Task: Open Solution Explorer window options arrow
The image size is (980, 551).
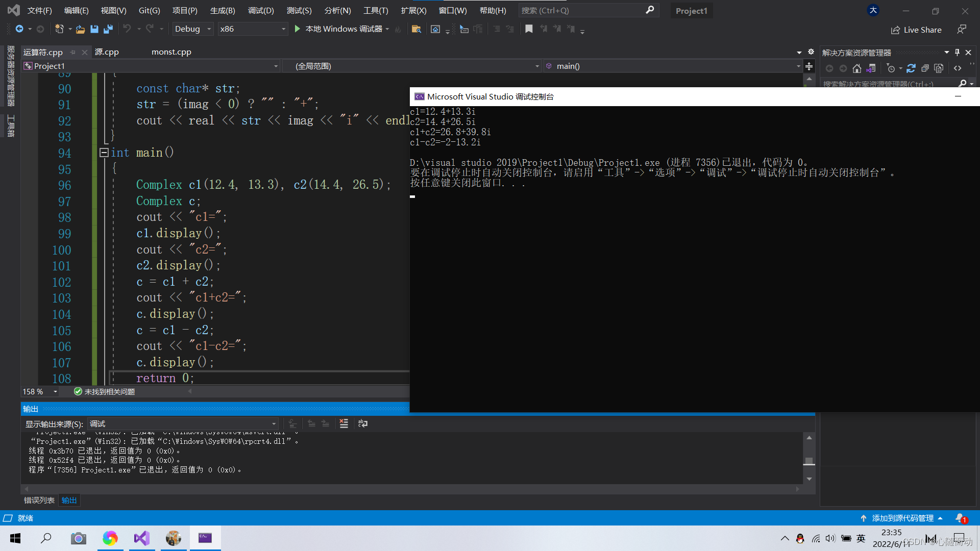Action: point(946,52)
